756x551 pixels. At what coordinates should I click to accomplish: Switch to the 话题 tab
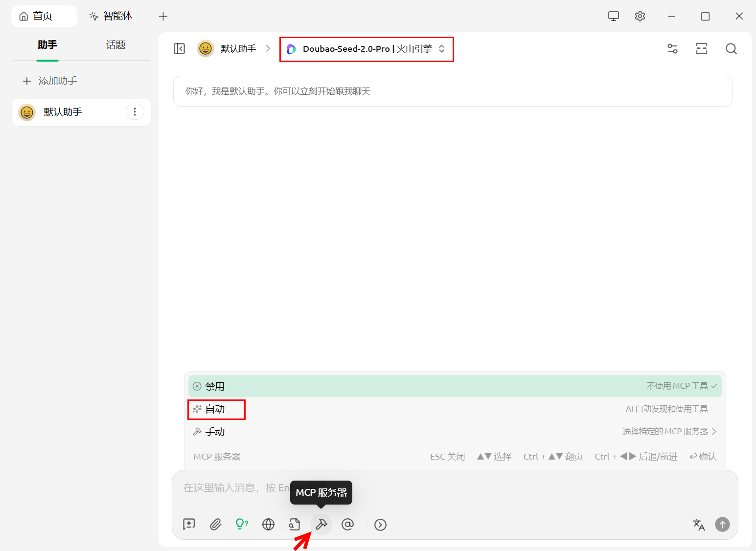tap(115, 45)
